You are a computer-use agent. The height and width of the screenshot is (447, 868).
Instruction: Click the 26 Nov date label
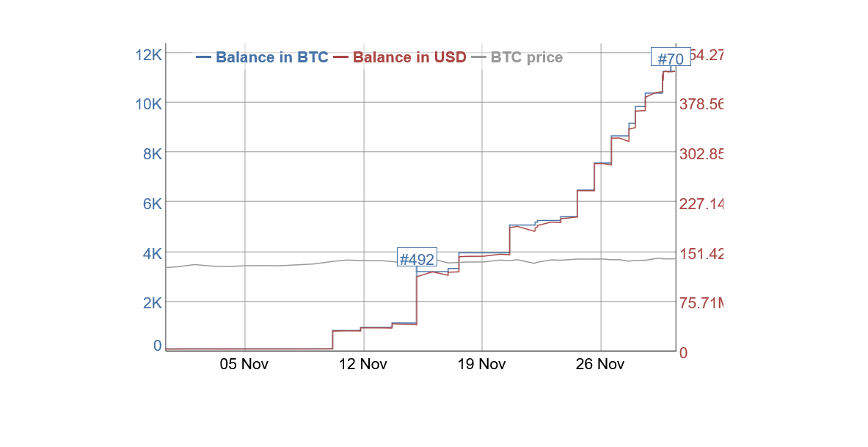600,364
